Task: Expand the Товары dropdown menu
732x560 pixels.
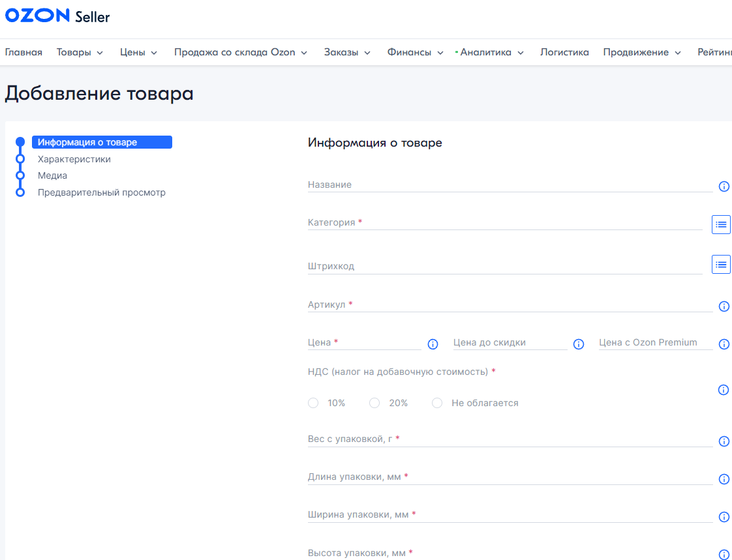Action: 80,53
